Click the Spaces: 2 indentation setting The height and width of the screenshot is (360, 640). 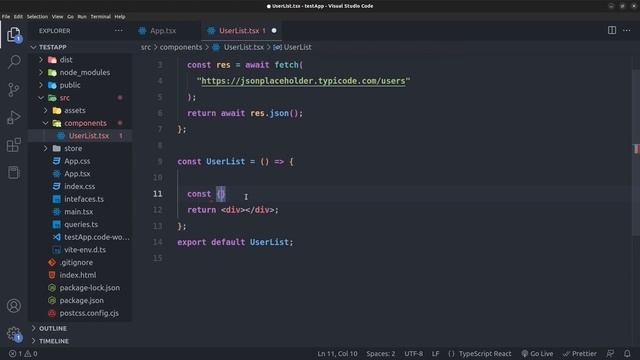coord(380,353)
